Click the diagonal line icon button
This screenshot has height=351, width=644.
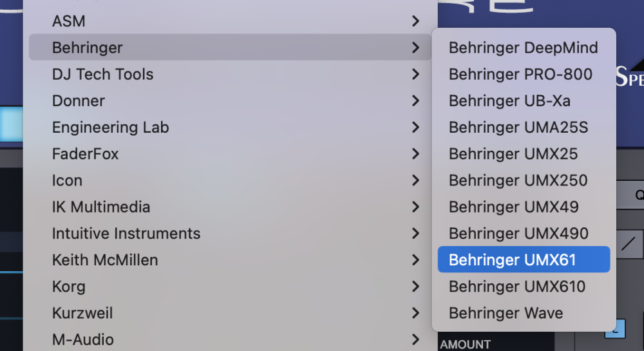(629, 244)
